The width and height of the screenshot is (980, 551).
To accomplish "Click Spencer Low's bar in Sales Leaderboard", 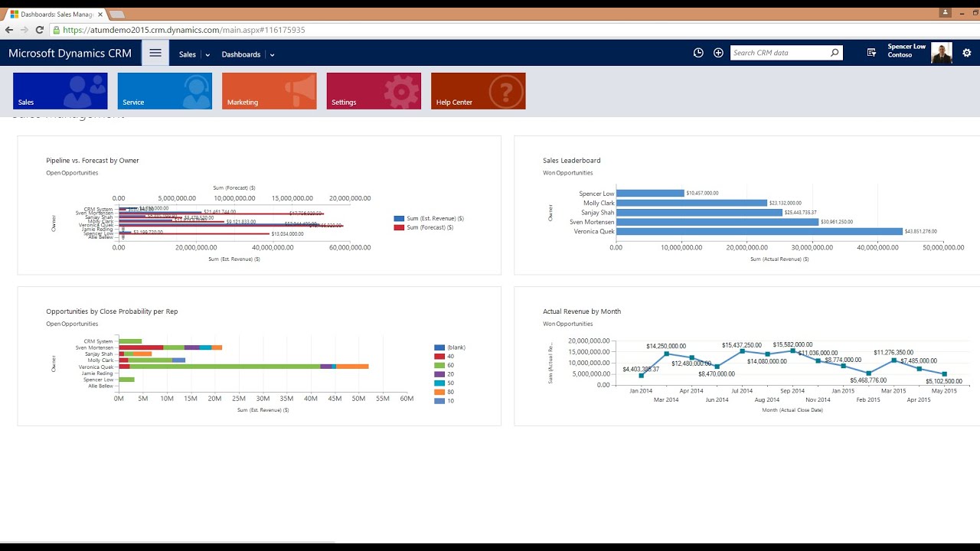I will tap(650, 194).
